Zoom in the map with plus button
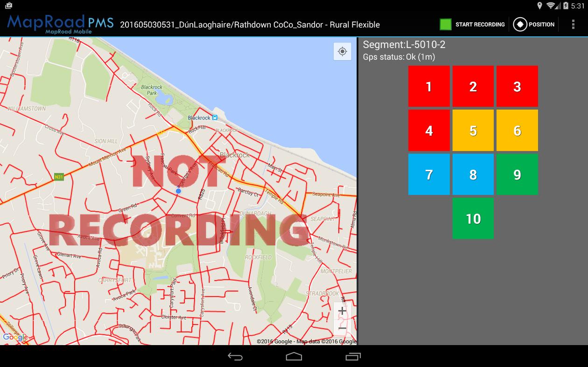 (x=342, y=311)
